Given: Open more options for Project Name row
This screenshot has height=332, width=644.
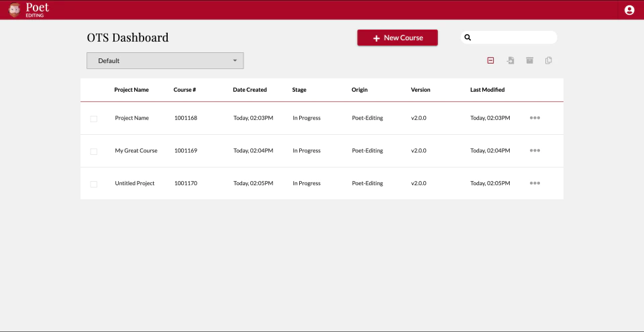Looking at the screenshot, I should 535,118.
